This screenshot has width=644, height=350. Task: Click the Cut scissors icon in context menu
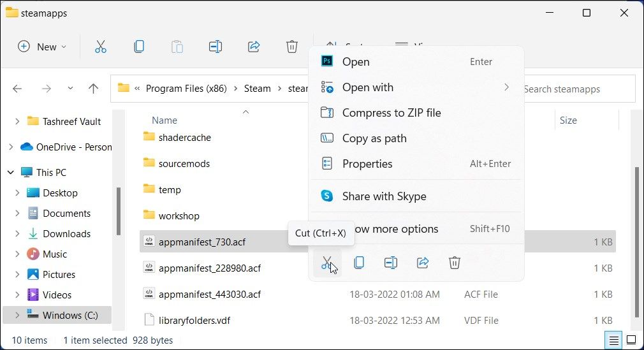pyautogui.click(x=326, y=263)
